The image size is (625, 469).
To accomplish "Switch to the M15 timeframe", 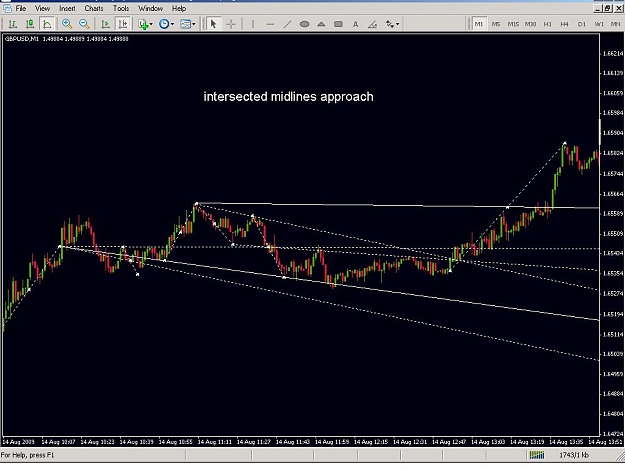I will 513,24.
